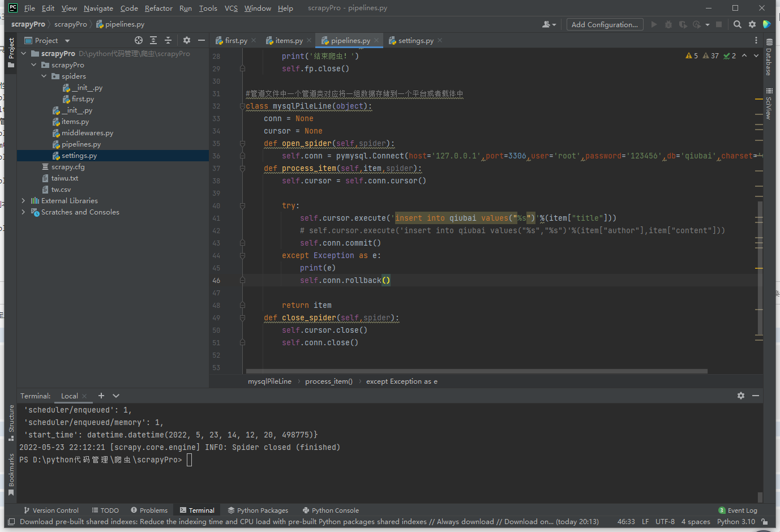Click the terminal command prompt input

point(190,460)
